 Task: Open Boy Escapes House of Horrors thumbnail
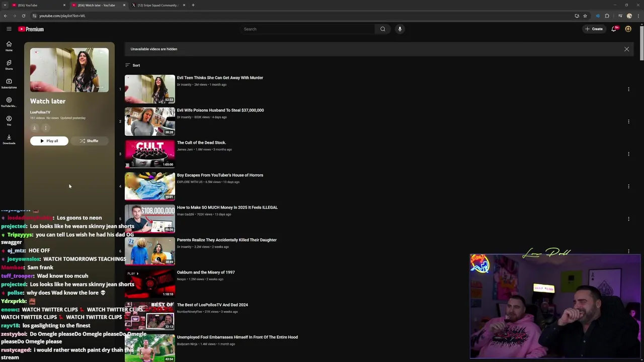click(150, 187)
